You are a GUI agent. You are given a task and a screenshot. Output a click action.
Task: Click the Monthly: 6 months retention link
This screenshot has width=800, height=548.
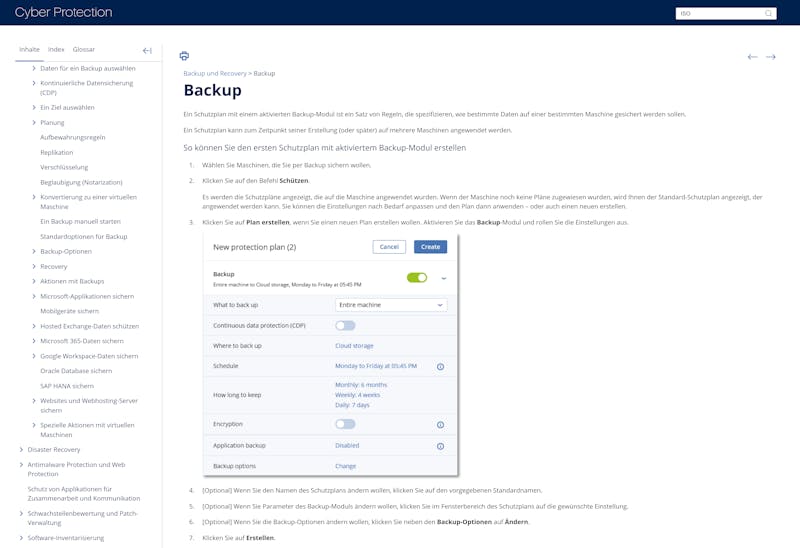[x=361, y=385]
